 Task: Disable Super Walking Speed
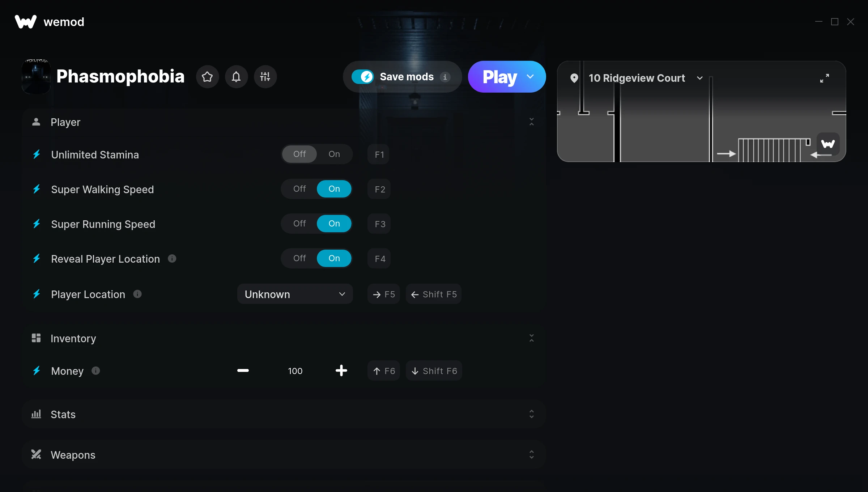coord(299,189)
